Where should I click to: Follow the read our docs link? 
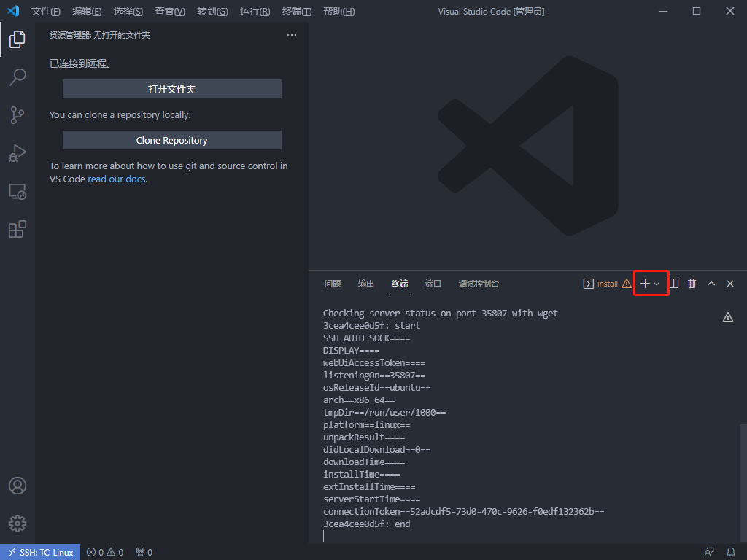(x=117, y=179)
